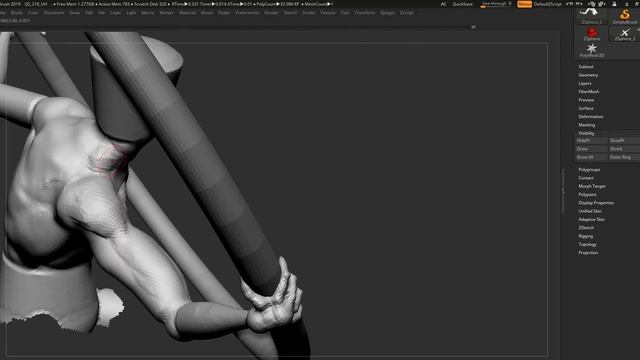Open the Zplugin menu
Viewport: 640px width, 360px height.
[x=387, y=13]
